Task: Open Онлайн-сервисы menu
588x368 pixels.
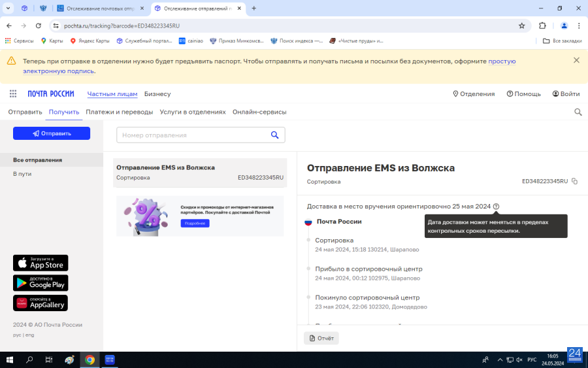Action: [259, 112]
